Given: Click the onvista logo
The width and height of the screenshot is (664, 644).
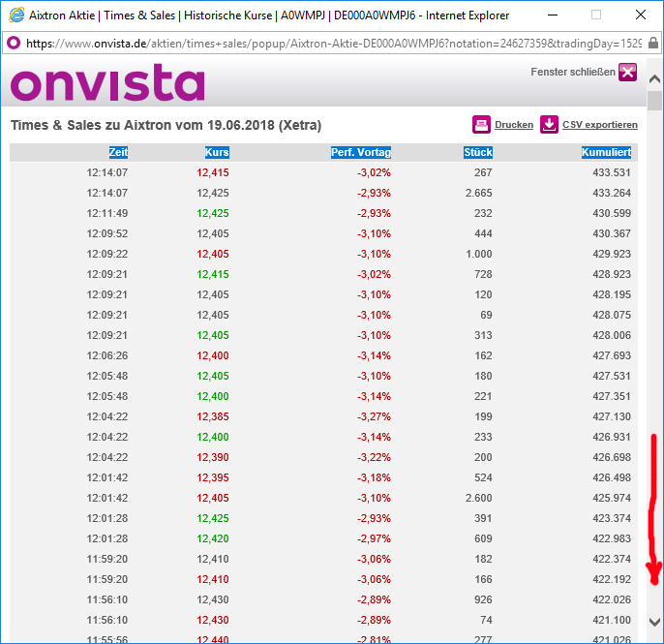Looking at the screenshot, I should click(107, 82).
